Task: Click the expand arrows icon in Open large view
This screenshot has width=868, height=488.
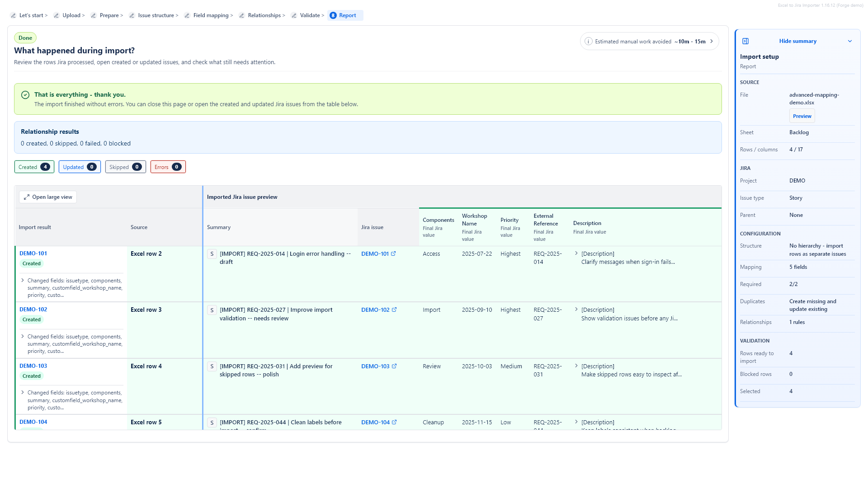Action: (x=27, y=197)
